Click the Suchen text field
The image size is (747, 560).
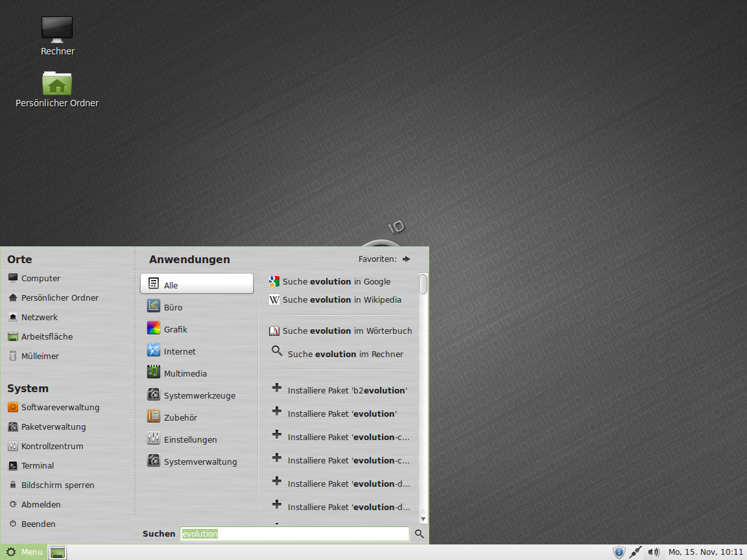pyautogui.click(x=294, y=533)
